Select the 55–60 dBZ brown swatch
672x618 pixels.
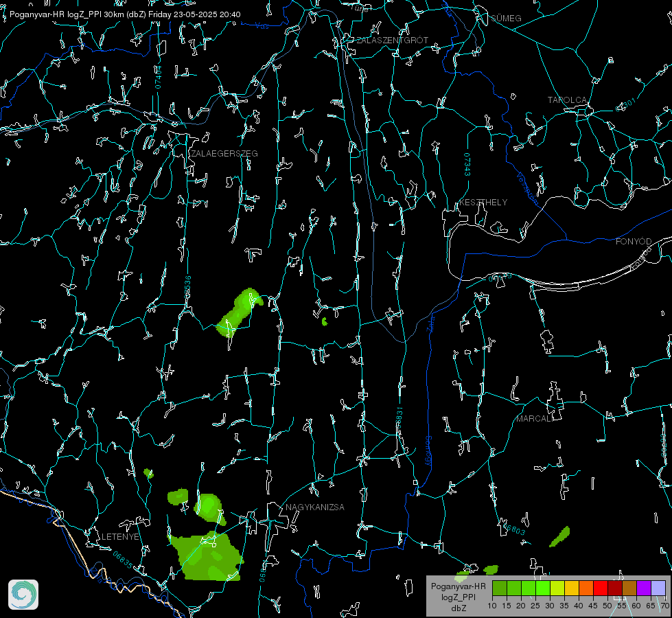tap(629, 588)
